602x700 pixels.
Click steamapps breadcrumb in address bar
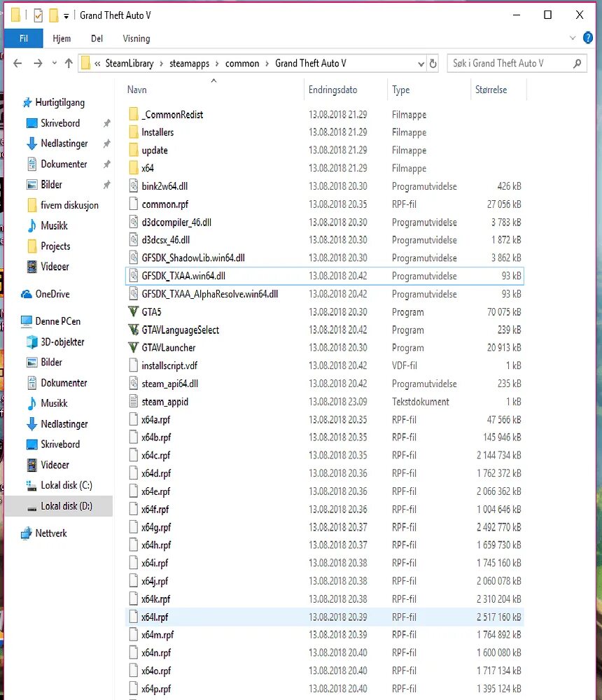(x=190, y=64)
